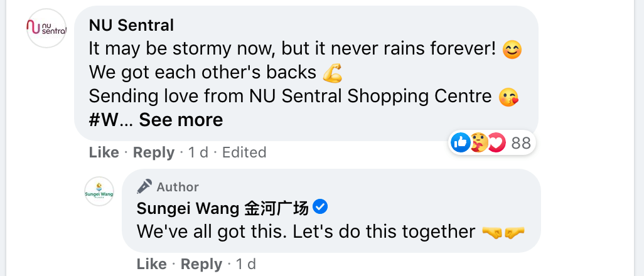
Task: Open the list of 88 reactions
Action: [521, 143]
